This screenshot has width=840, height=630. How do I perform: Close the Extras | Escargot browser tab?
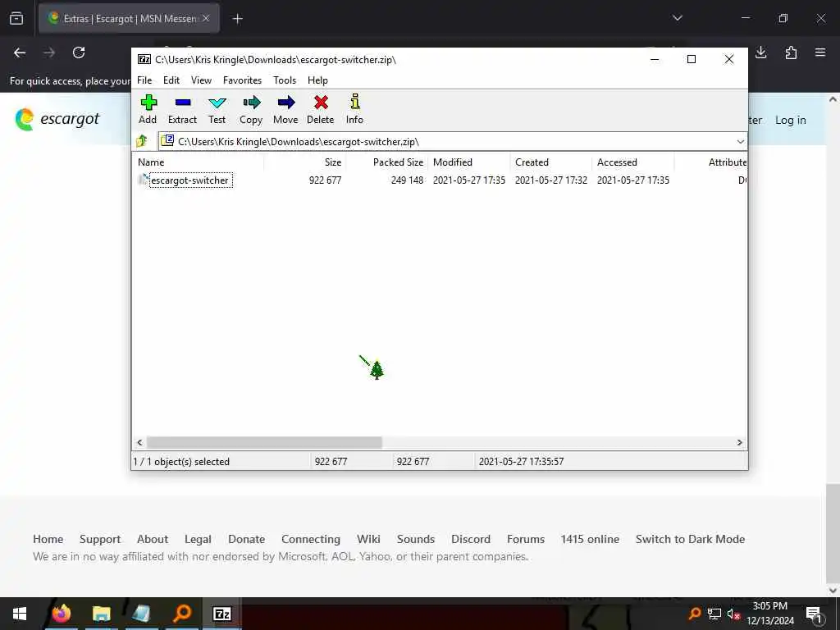[206, 19]
